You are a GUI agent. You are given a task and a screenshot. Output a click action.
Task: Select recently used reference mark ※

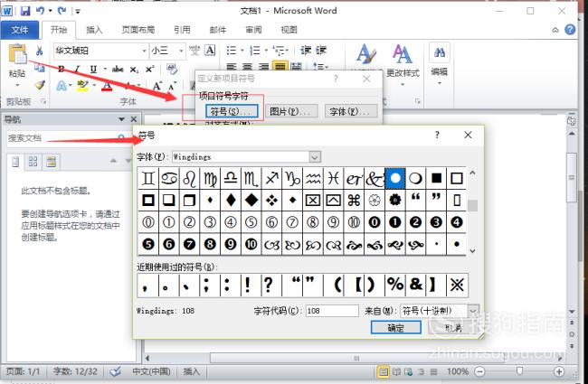point(457,285)
